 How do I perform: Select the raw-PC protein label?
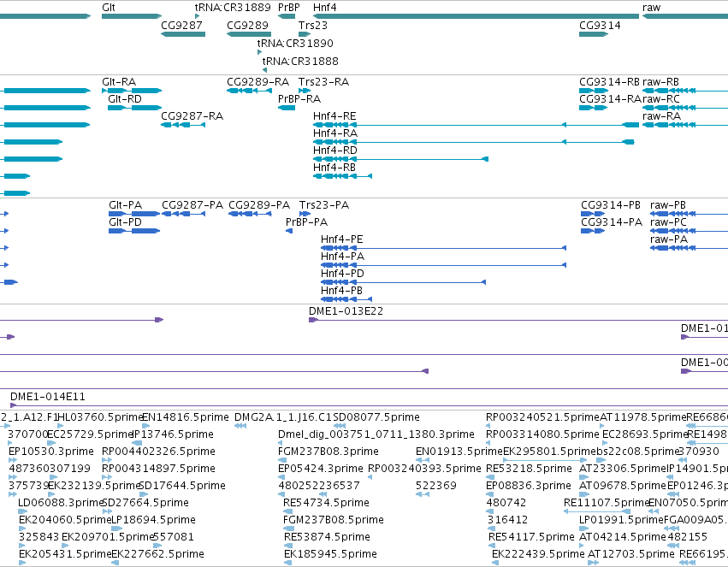pyautogui.click(x=668, y=222)
